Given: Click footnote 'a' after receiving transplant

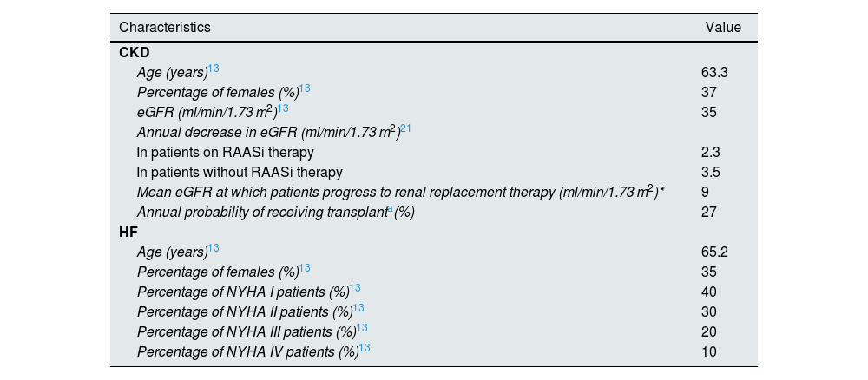Looking at the screenshot, I should [x=390, y=209].
